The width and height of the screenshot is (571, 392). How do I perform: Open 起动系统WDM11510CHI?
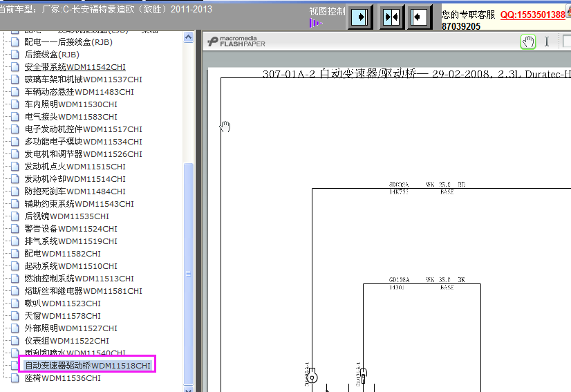coord(71,266)
